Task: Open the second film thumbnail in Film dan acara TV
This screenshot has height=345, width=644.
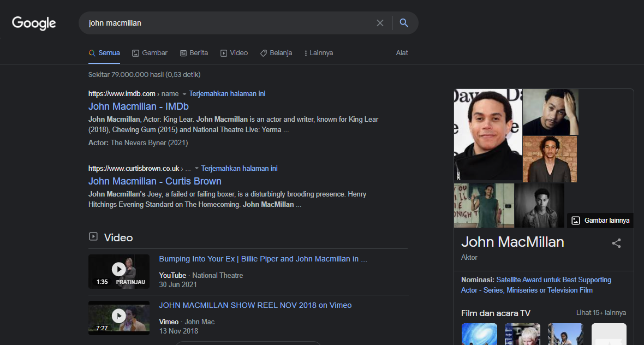Action: [522, 334]
